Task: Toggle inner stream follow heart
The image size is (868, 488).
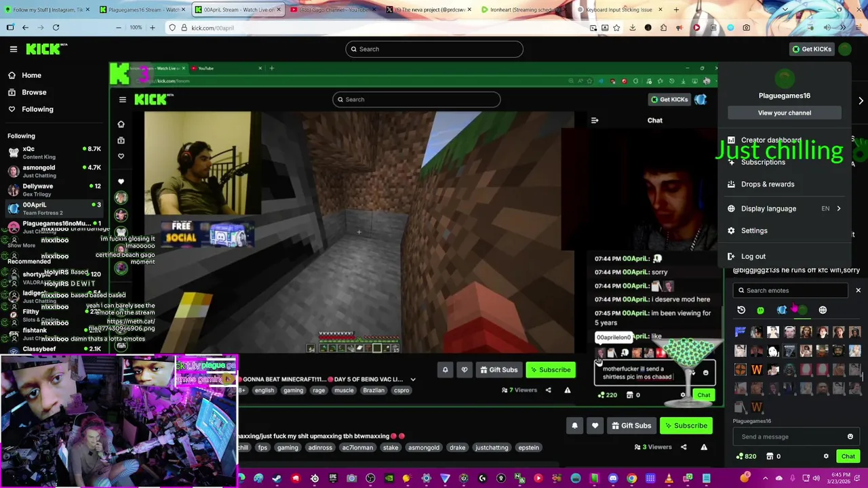Action: 465,370
